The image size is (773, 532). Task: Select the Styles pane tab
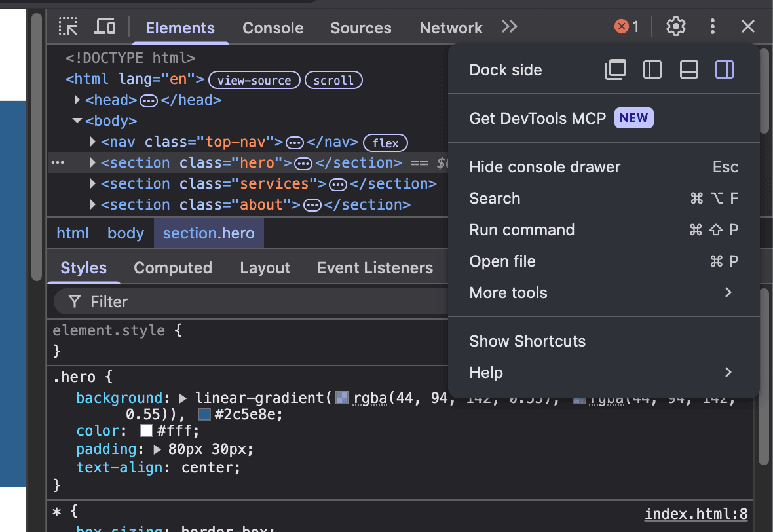pyautogui.click(x=83, y=268)
